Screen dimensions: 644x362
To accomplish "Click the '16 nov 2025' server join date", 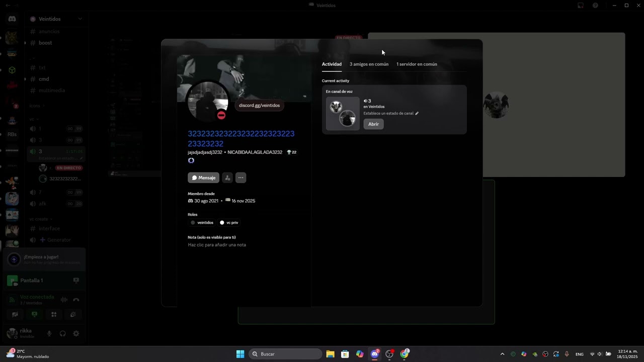I will (243, 201).
